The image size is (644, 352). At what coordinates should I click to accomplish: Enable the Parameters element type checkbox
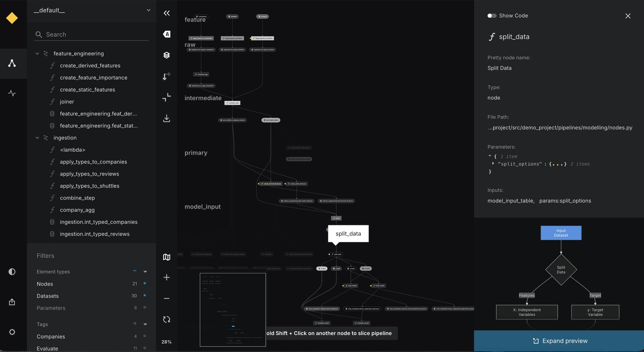coord(145,308)
